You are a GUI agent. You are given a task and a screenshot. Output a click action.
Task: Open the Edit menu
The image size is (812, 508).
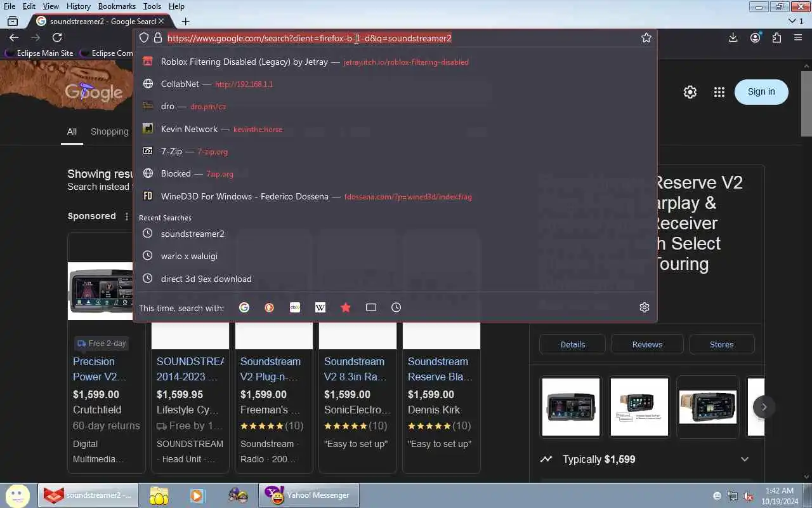29,6
